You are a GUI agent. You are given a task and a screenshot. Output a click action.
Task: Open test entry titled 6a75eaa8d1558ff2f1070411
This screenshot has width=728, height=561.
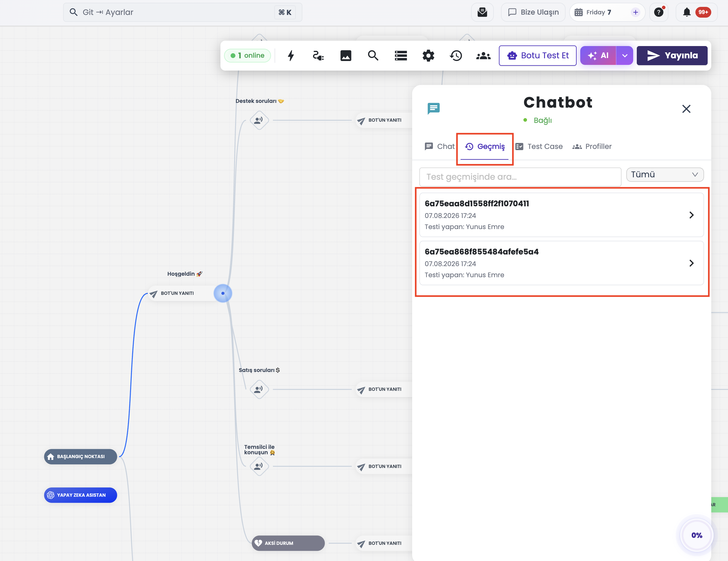click(x=561, y=215)
